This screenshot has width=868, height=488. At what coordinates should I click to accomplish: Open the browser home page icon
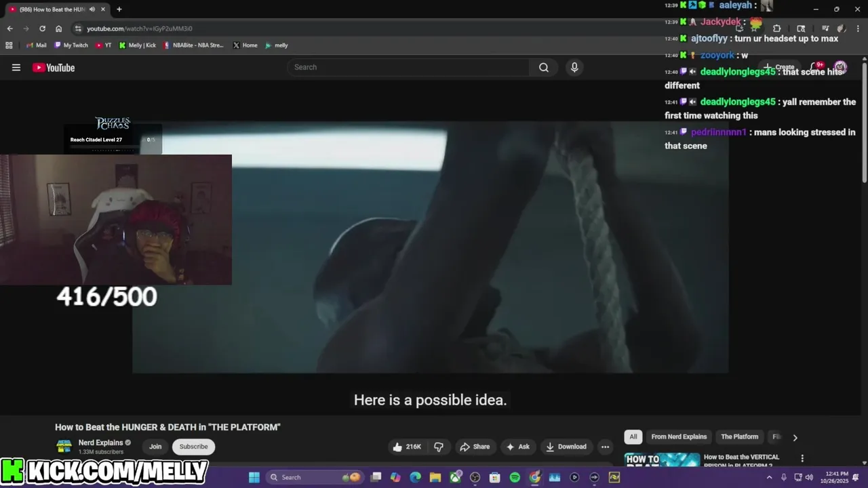[x=58, y=28]
